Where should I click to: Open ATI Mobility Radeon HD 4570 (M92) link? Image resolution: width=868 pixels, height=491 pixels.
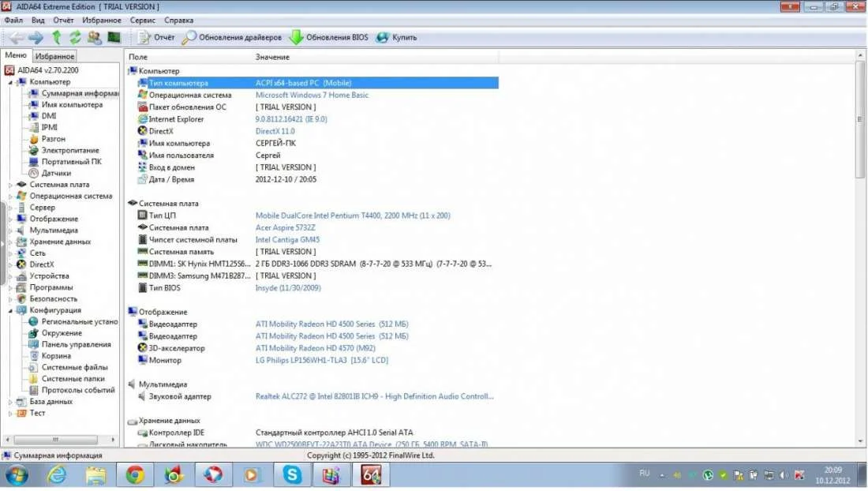point(315,348)
